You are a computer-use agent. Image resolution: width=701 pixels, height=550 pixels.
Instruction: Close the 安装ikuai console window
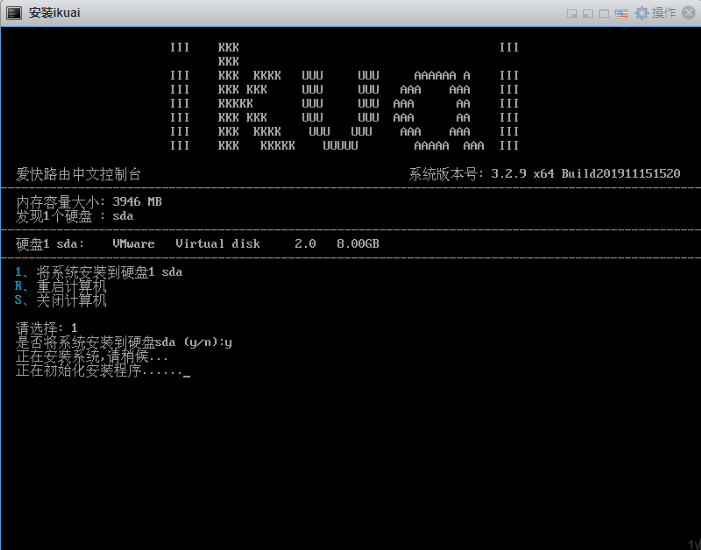689,13
